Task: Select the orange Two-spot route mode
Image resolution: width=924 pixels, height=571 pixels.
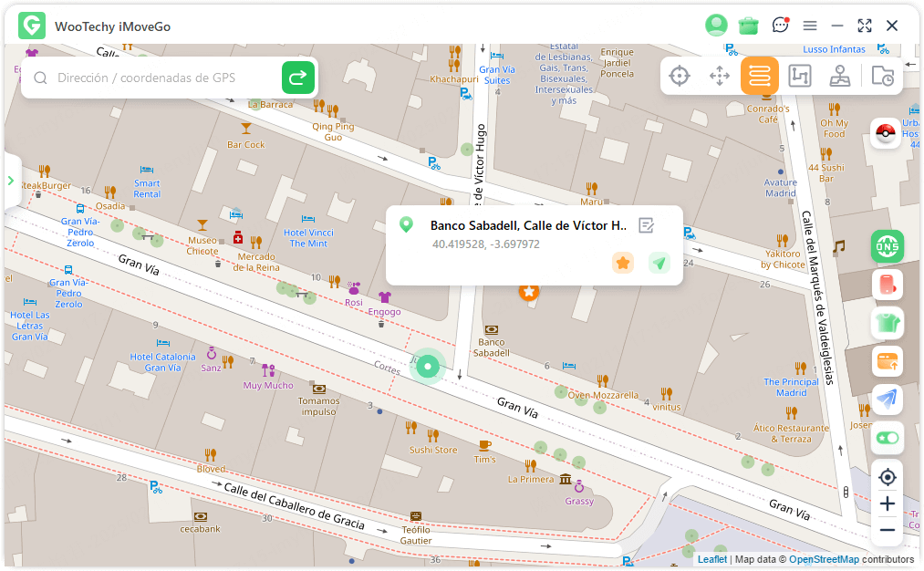Action: [760, 77]
